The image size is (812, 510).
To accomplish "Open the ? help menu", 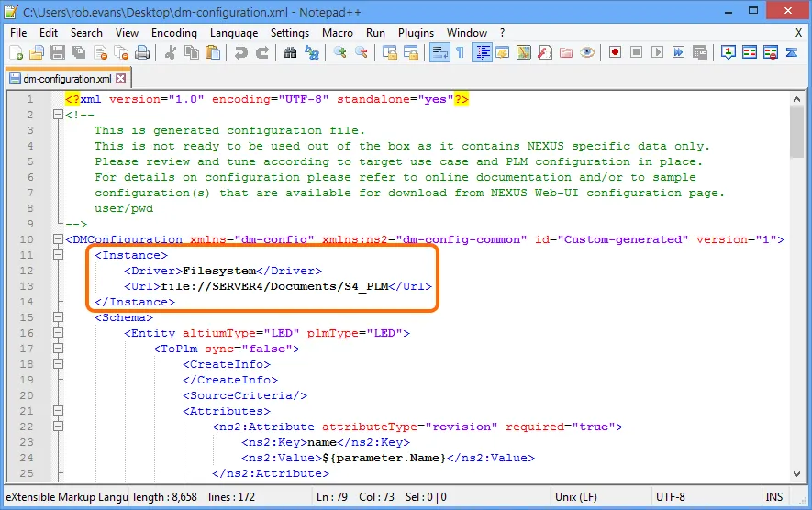I will coord(502,33).
